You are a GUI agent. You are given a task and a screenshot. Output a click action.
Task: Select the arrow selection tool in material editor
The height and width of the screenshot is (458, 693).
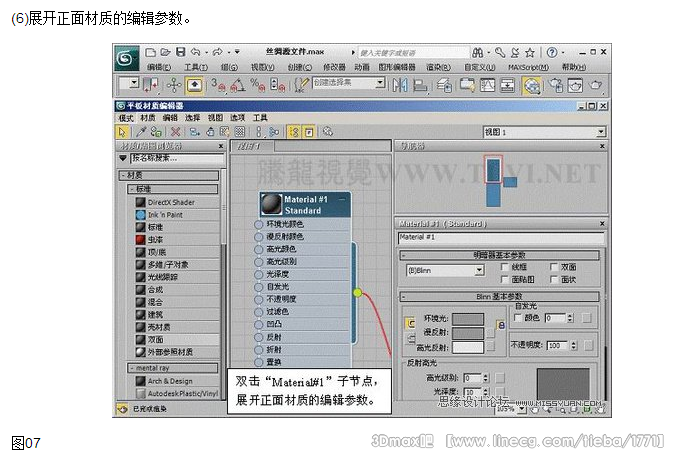pyautogui.click(x=122, y=132)
